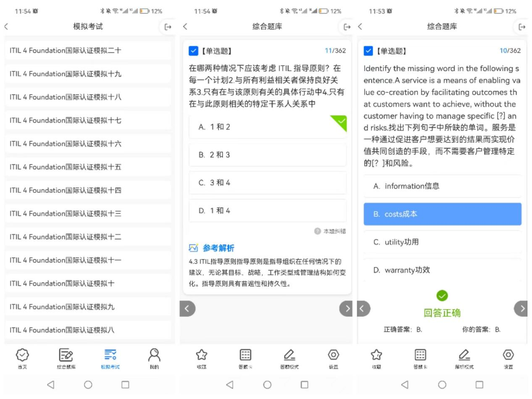This screenshot has height=399, width=532.
Task: Toggle the 单选题 checkbox on question 10
Action: 368,51
